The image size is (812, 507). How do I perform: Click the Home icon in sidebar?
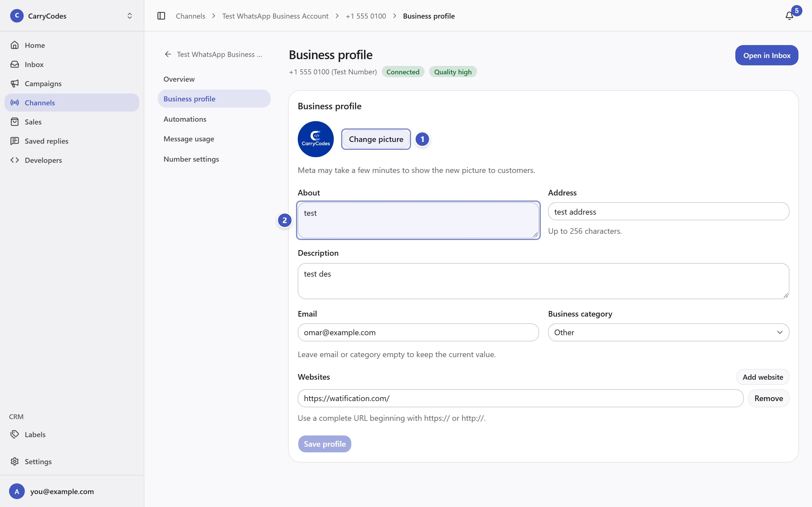[15, 45]
